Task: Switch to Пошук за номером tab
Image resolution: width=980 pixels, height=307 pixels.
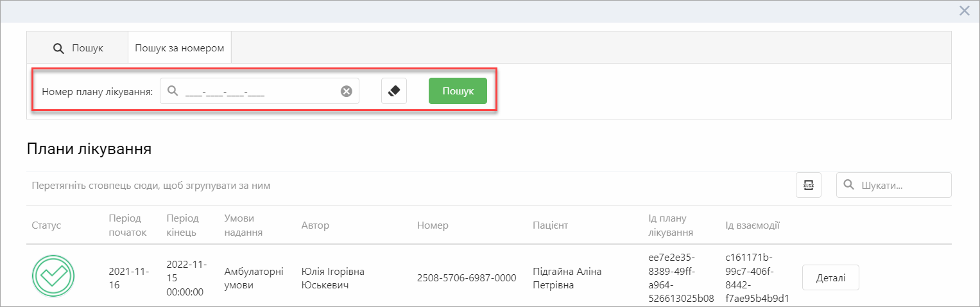Action: tap(180, 48)
